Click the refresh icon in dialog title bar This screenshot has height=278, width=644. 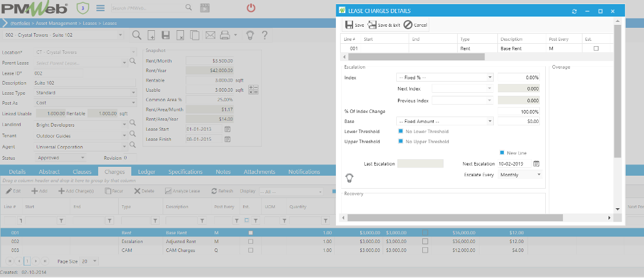point(574,11)
